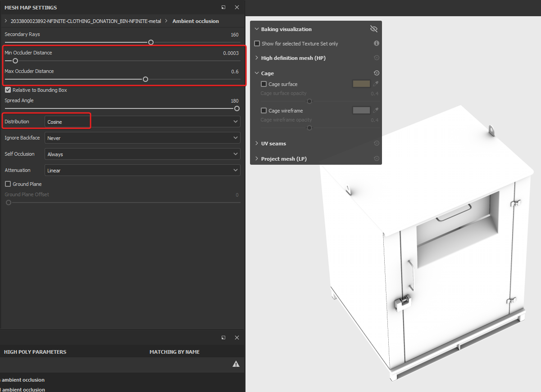Click the Max Occluder Distance slider handle
Image resolution: width=541 pixels, height=392 pixels.
[x=145, y=79]
